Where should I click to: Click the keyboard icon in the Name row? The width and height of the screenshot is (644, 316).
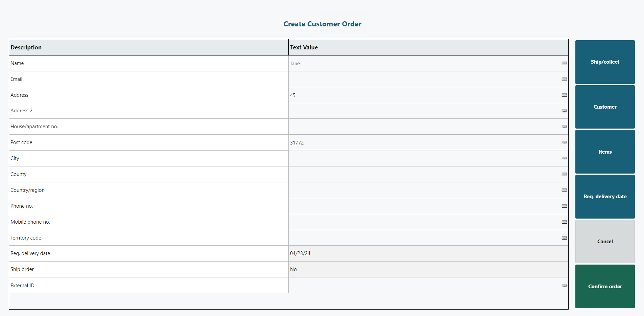(x=564, y=63)
